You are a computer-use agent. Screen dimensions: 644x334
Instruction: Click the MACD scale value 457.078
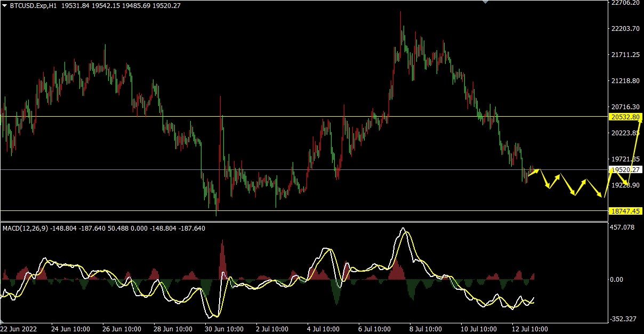(x=623, y=227)
